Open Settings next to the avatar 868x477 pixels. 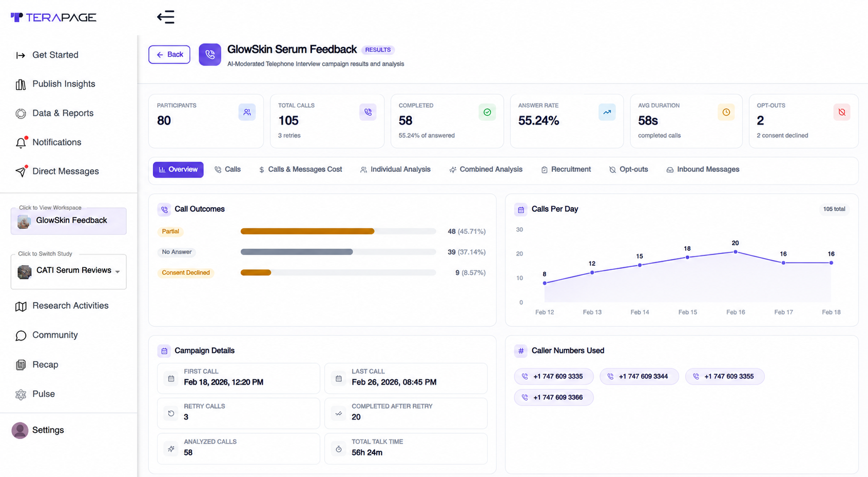(48, 430)
